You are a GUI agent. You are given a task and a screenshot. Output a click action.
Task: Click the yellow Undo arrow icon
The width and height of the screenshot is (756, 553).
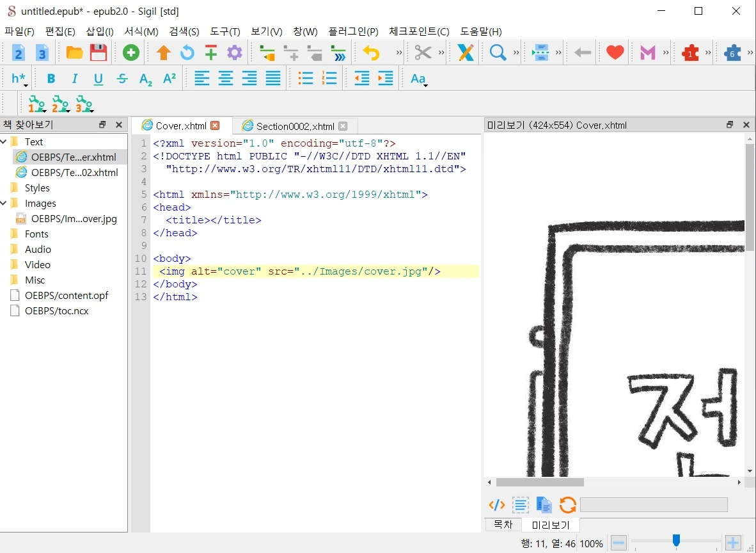tap(371, 52)
